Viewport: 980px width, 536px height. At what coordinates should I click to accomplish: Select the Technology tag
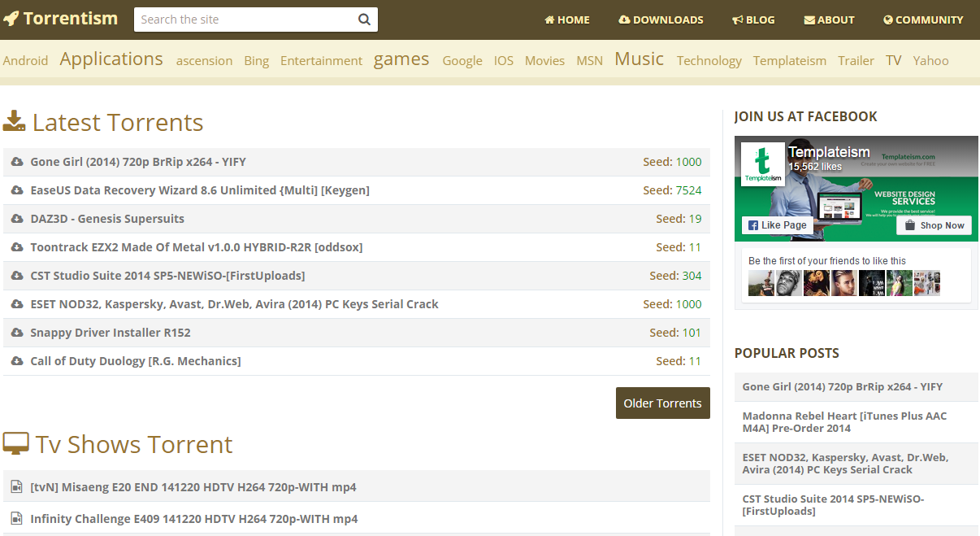tap(709, 60)
